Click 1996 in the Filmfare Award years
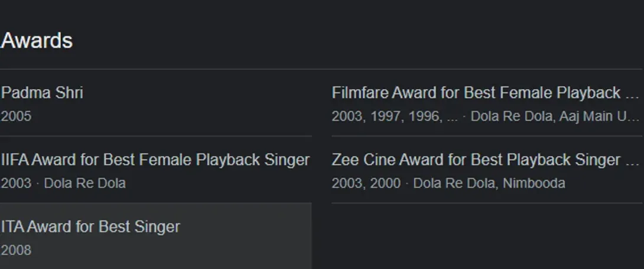644x269 pixels. 425,116
